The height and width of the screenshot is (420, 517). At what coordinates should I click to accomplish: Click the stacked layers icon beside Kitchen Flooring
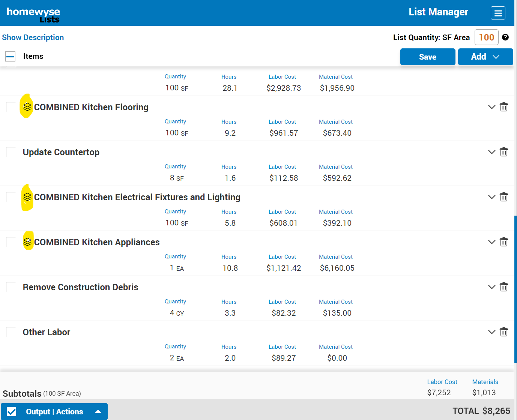[x=27, y=107]
